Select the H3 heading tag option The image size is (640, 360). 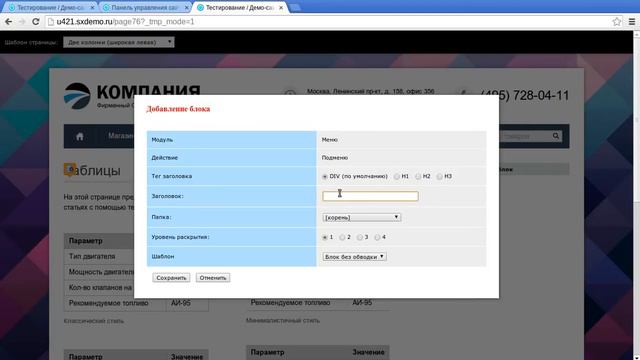[x=439, y=177]
